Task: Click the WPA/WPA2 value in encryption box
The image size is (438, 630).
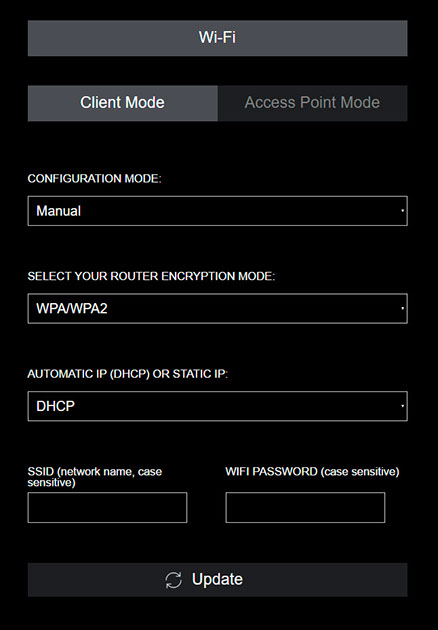Action: click(72, 309)
